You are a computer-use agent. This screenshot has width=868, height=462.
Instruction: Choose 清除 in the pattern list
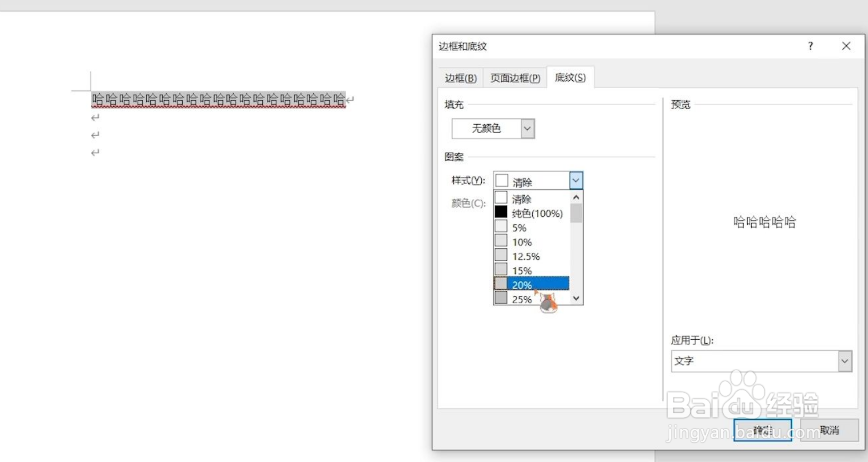pyautogui.click(x=532, y=199)
